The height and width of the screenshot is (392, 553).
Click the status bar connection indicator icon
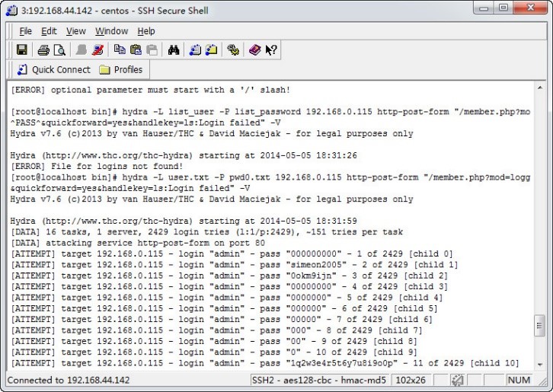point(458,380)
